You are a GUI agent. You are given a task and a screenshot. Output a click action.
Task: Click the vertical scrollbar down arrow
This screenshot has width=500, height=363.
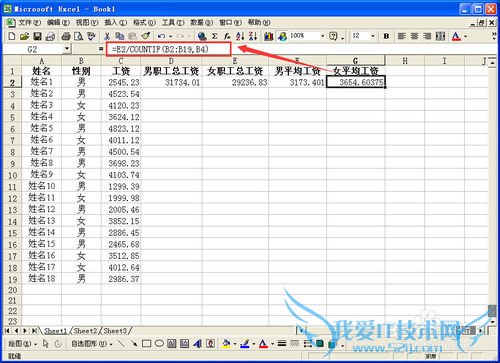pyautogui.click(x=492, y=322)
